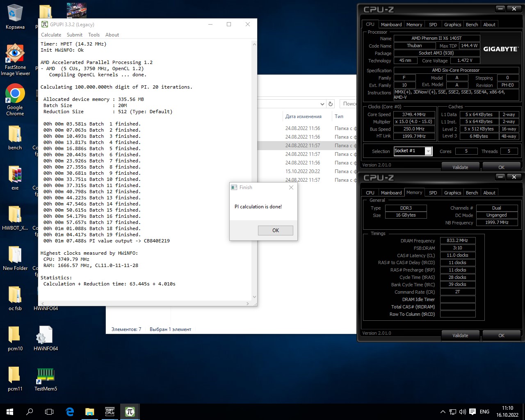Open the taskbar clock showing 11:10

507,412
